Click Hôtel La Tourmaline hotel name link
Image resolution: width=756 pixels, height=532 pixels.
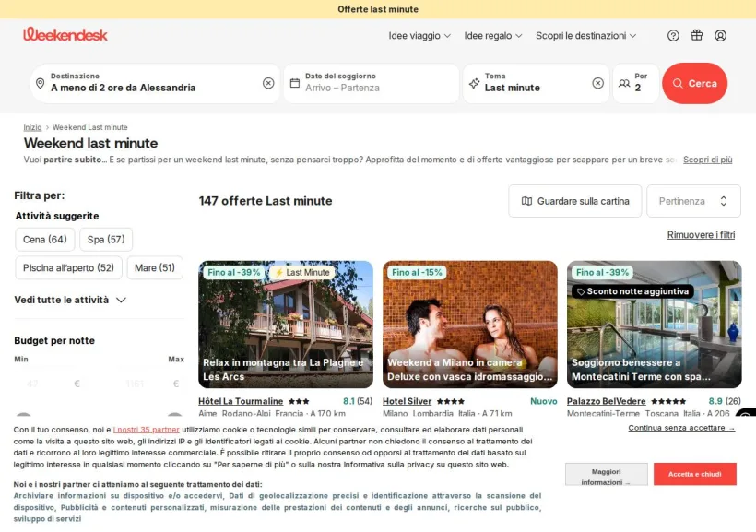[241, 401]
